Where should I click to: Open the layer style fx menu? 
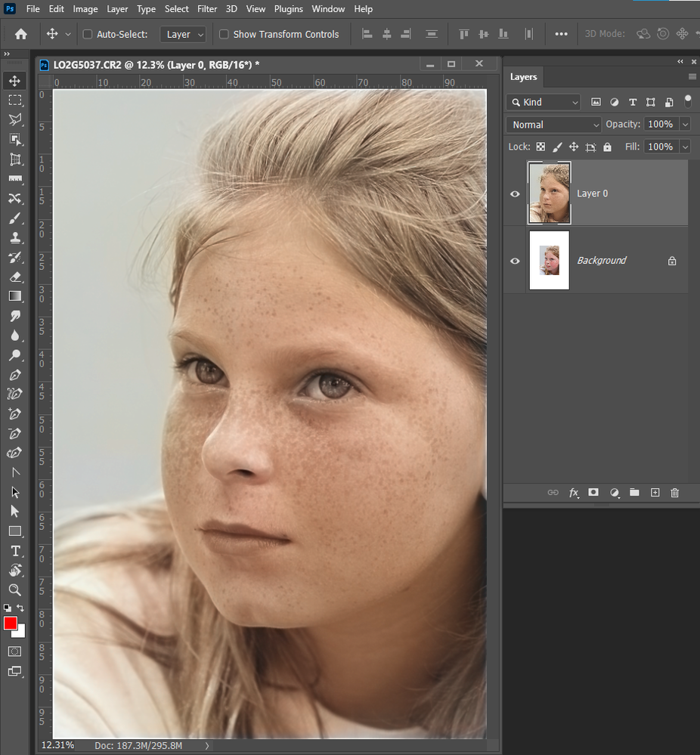pyautogui.click(x=574, y=493)
